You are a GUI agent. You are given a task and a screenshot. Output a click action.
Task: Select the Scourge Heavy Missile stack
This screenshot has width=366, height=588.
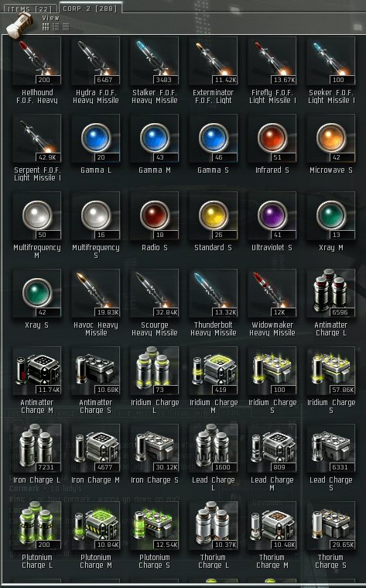coord(155,294)
